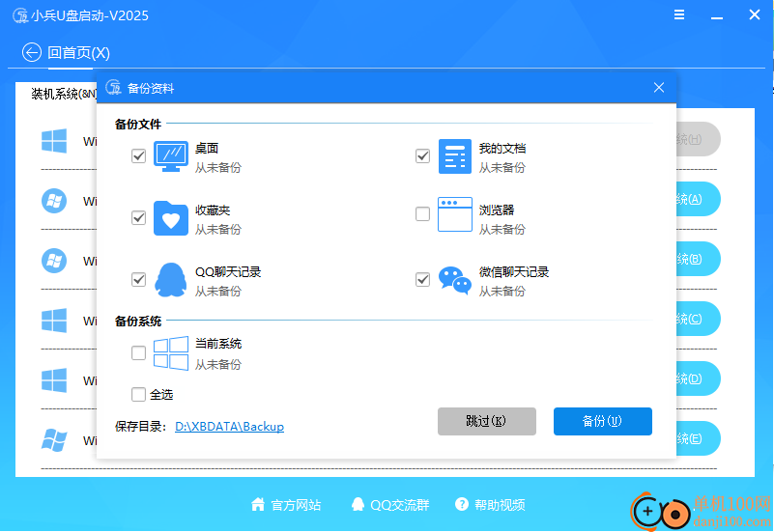
Task: Click the 收藏夹 label text
Action: pyautogui.click(x=213, y=210)
